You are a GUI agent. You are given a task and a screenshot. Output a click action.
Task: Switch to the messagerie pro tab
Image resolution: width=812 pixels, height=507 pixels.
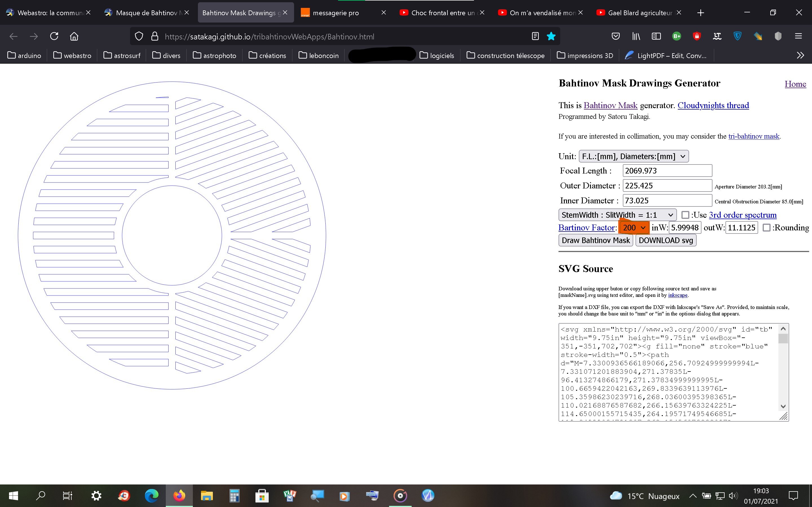[336, 13]
